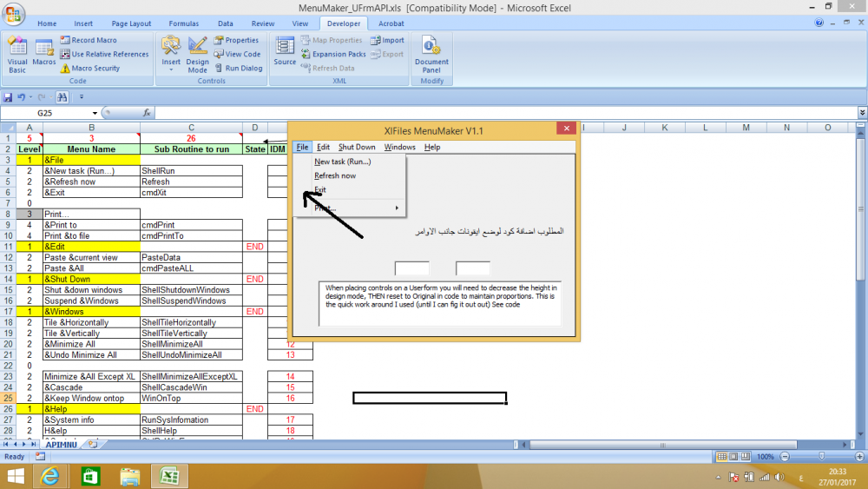
Task: Undo the last action
Action: [x=21, y=97]
